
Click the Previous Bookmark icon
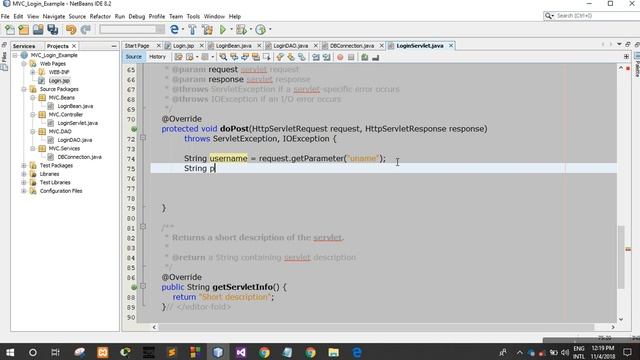click(x=280, y=57)
